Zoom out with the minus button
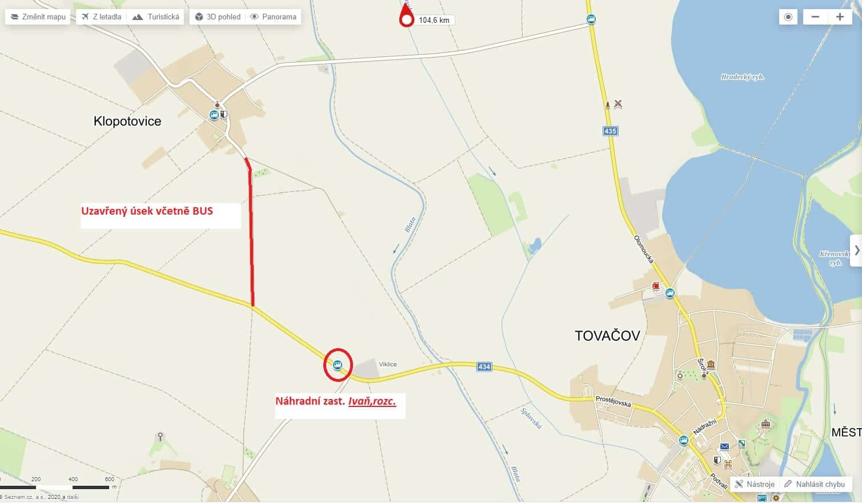862x504 pixels. (815, 17)
